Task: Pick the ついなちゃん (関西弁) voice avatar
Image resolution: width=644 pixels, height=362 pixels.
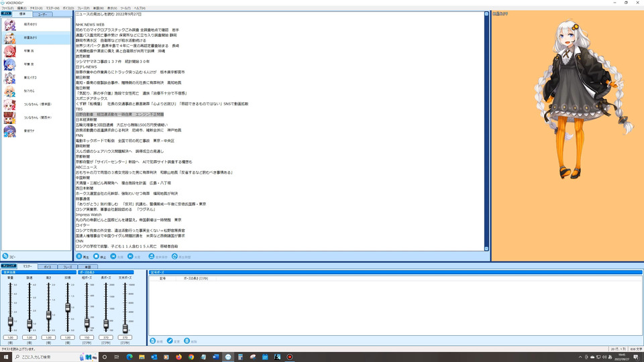Action: (10, 118)
